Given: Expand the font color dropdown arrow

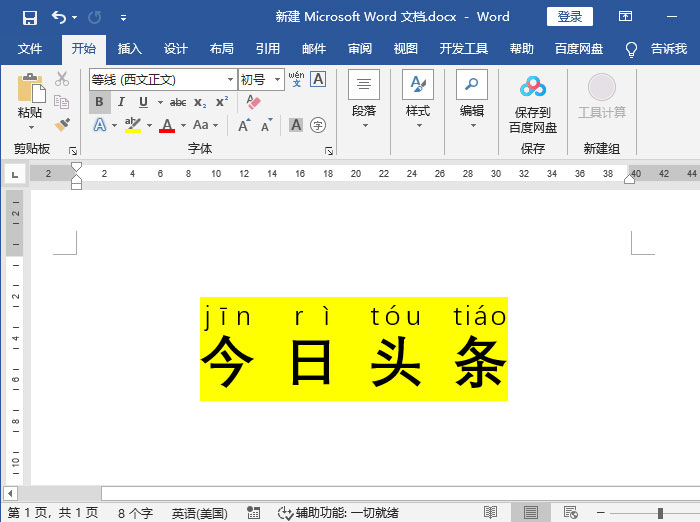Looking at the screenshot, I should tap(183, 125).
